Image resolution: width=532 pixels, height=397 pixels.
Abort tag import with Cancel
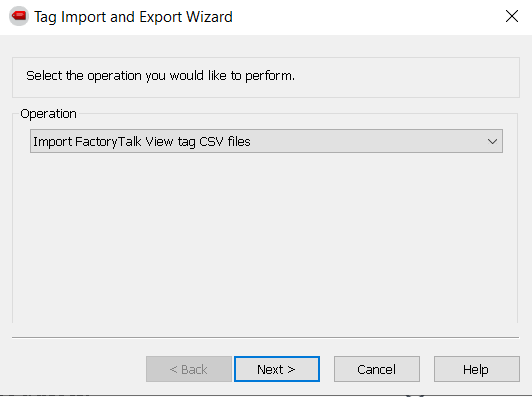(x=377, y=369)
